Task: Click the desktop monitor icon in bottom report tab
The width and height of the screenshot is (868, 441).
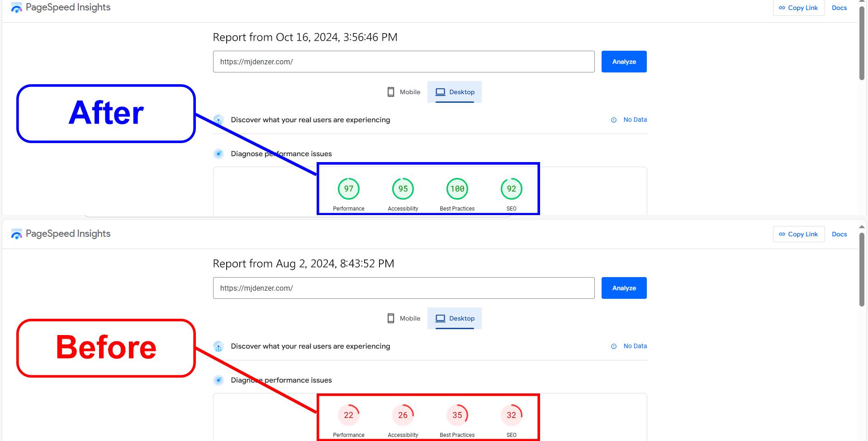Action: pyautogui.click(x=440, y=318)
